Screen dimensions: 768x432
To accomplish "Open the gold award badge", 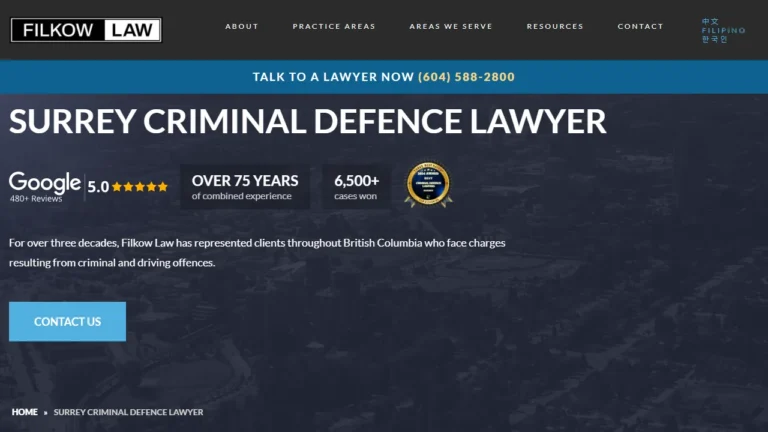I will [x=429, y=185].
